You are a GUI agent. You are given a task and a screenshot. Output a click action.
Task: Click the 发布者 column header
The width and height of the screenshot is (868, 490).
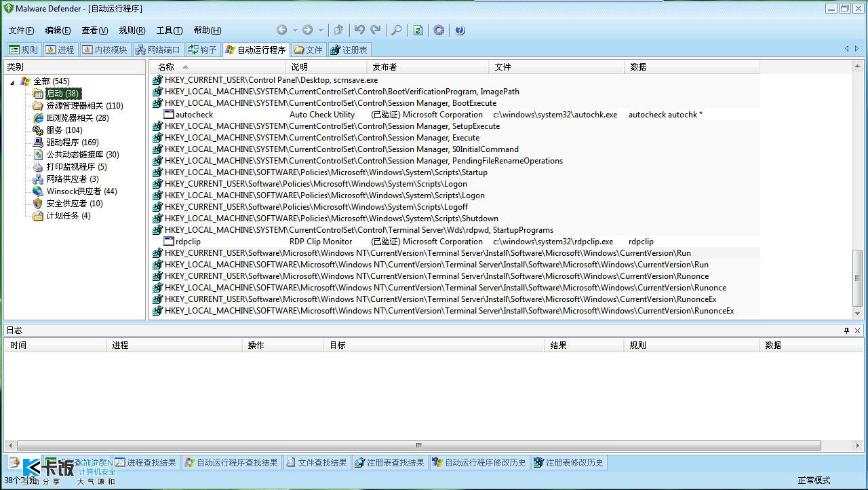coord(428,67)
